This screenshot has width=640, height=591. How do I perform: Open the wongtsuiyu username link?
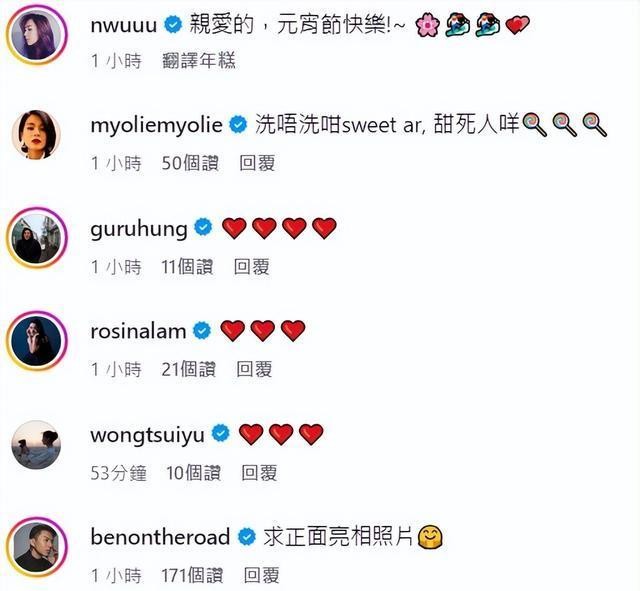point(147,435)
